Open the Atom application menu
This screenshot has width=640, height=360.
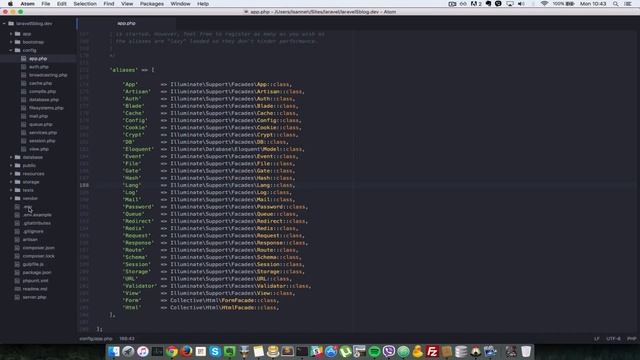click(28, 4)
